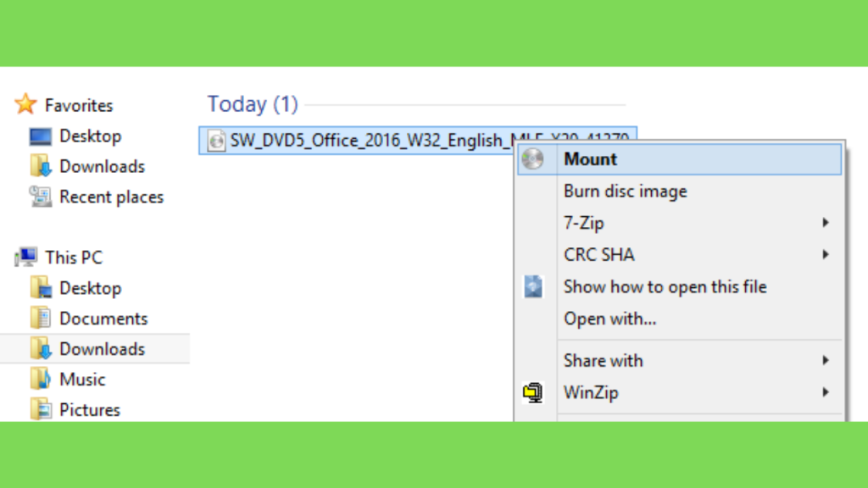Viewport: 868px width, 488px height.
Task: Expand the 7-Zip submenu arrow
Action: pyautogui.click(x=826, y=223)
